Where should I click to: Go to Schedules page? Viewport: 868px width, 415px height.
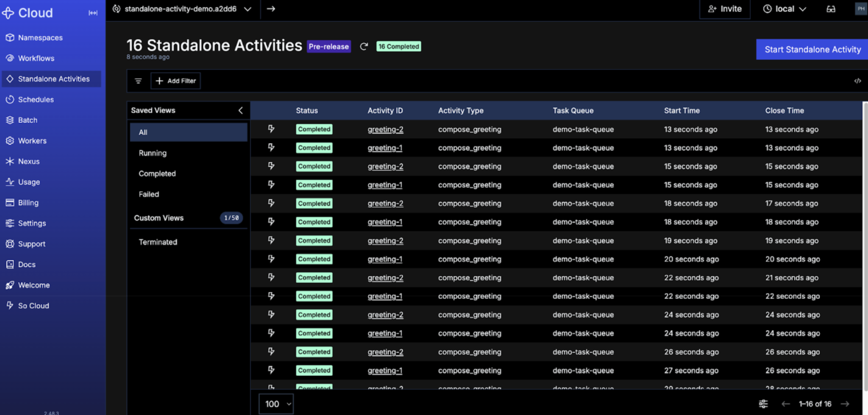tap(36, 99)
